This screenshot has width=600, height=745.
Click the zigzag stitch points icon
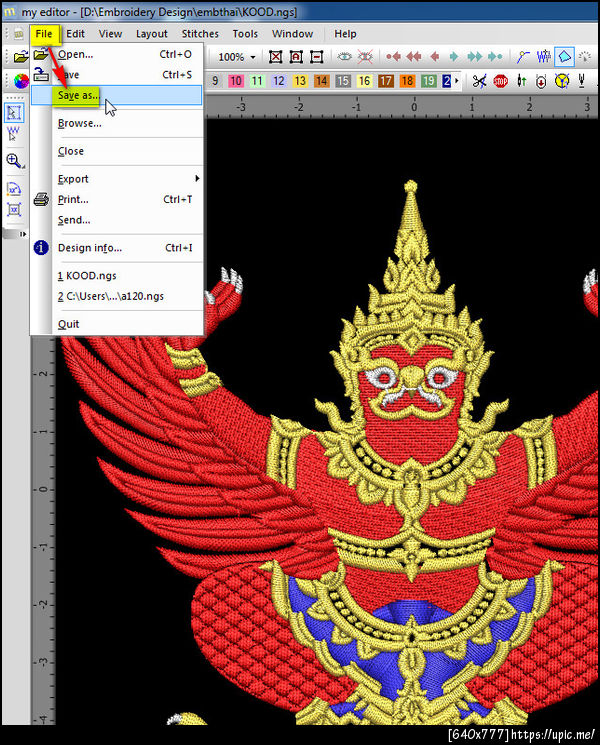(543, 57)
